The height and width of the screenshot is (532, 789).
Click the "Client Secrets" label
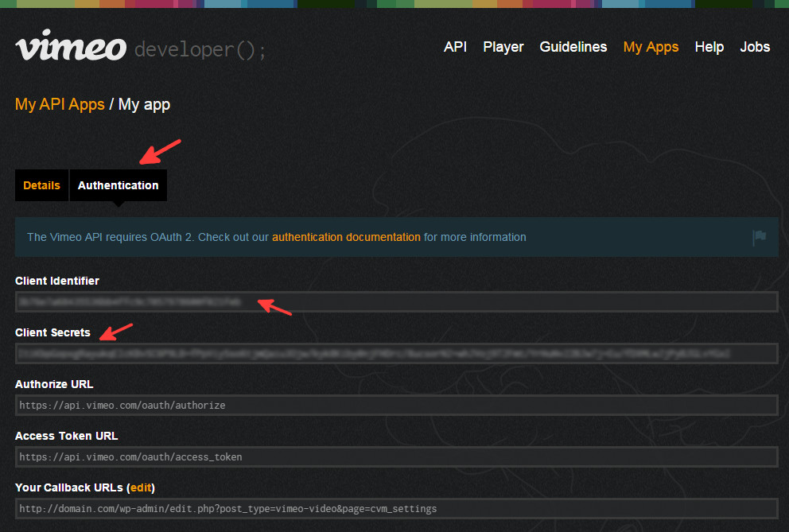52,332
